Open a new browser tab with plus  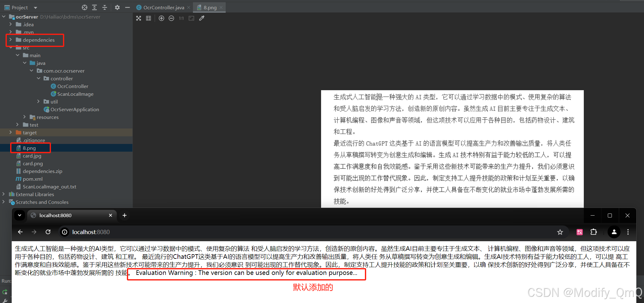[x=124, y=215]
